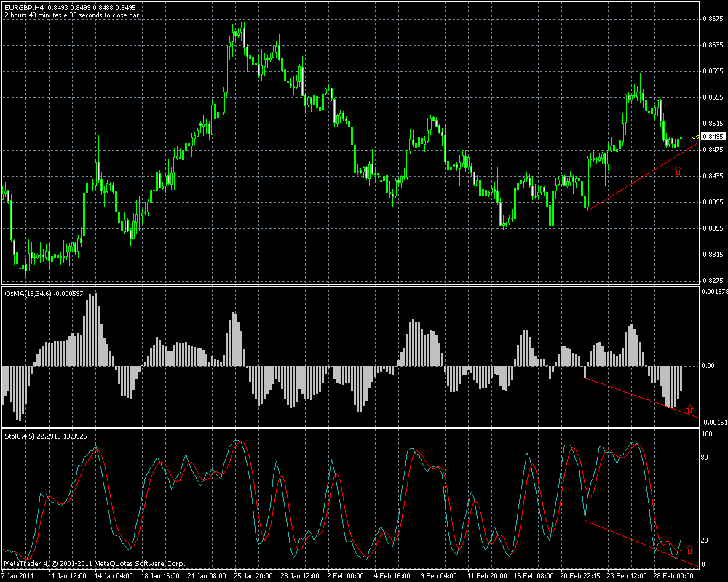Click the '21 Jan 08:00' time axis label
The width and height of the screenshot is (728, 582).
pyautogui.click(x=207, y=576)
